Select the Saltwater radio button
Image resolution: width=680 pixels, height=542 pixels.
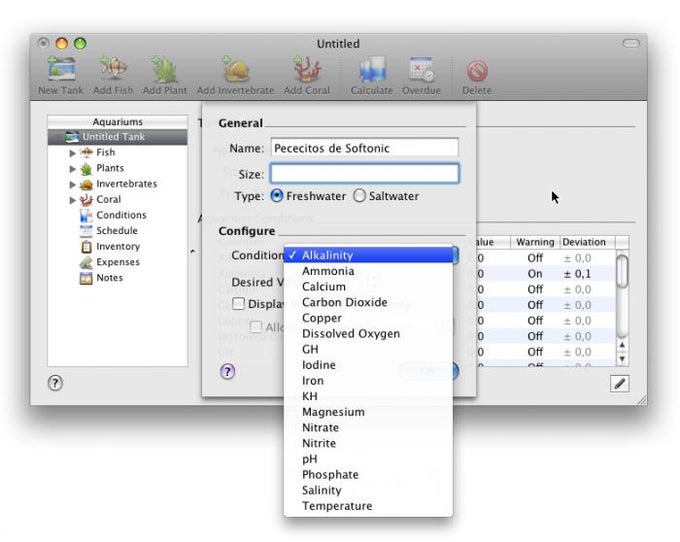coord(359,196)
